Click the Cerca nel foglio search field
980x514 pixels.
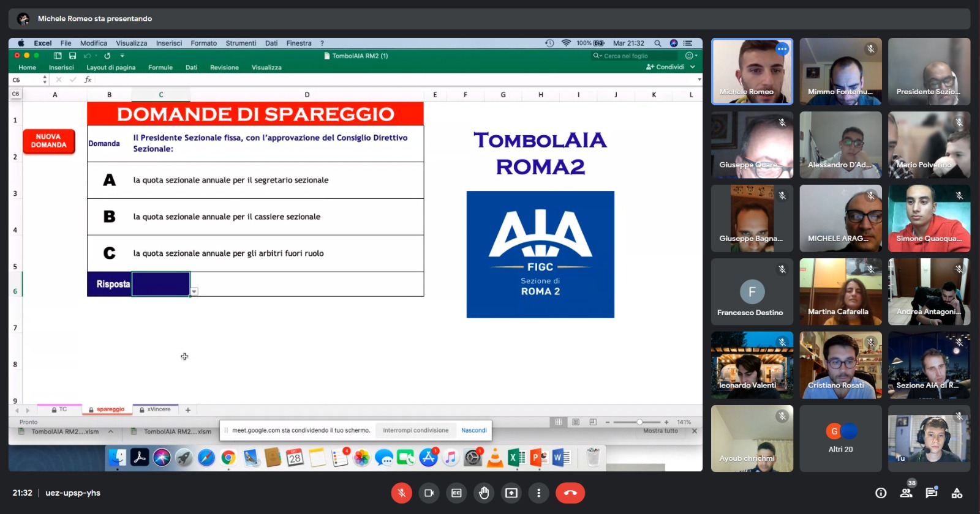(635, 56)
